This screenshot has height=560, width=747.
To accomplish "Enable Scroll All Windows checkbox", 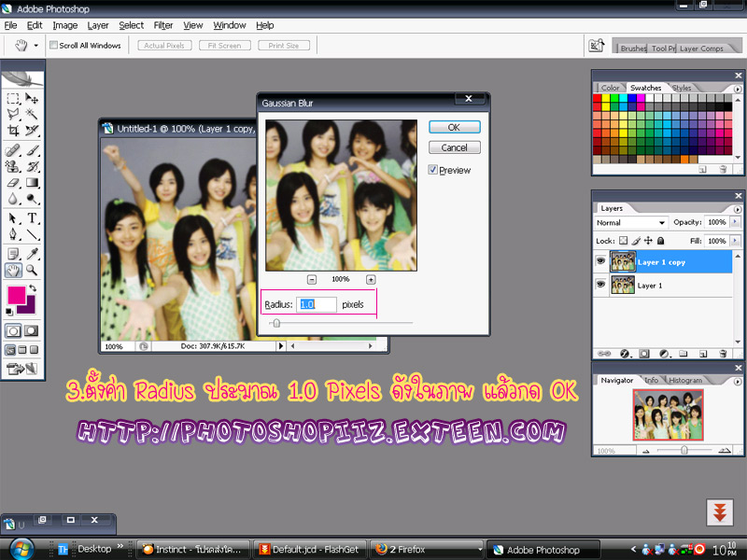I will pos(54,45).
